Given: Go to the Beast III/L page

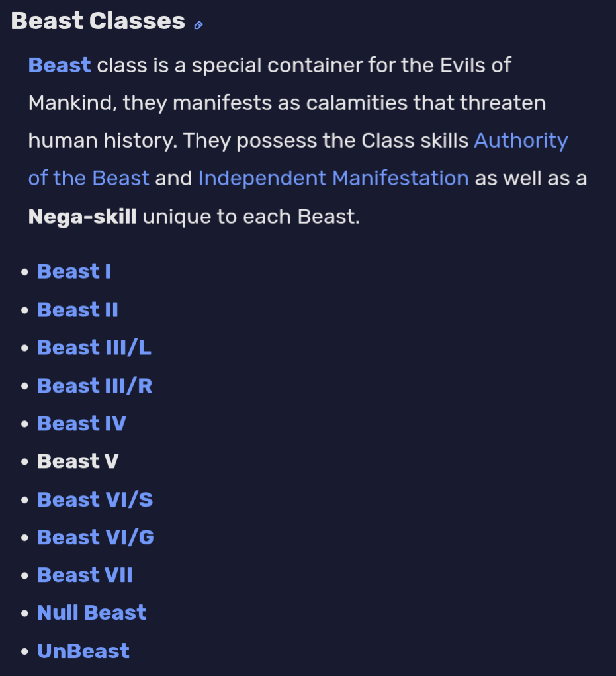Looking at the screenshot, I should (x=95, y=348).
